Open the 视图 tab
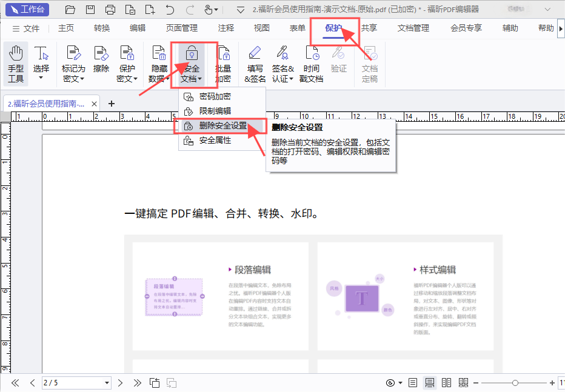Image resolution: width=565 pixels, height=392 pixels. coord(262,28)
